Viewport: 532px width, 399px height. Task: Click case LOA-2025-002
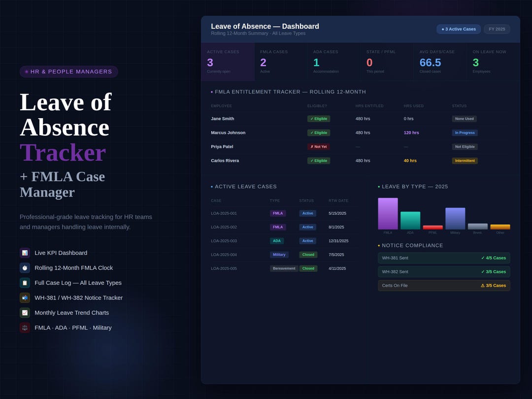[x=224, y=227]
